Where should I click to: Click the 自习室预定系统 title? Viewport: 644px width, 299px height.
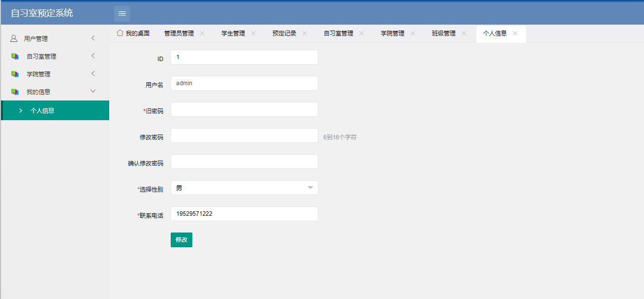pyautogui.click(x=42, y=13)
